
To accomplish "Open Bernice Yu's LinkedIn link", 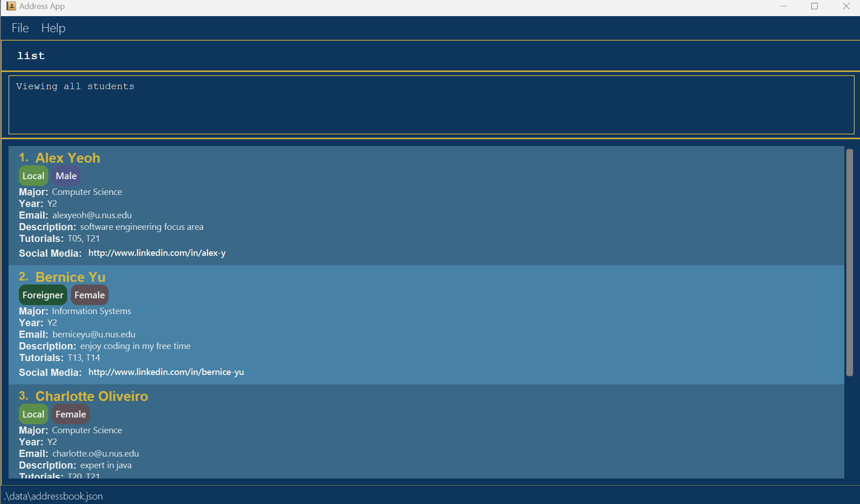I will 166,372.
